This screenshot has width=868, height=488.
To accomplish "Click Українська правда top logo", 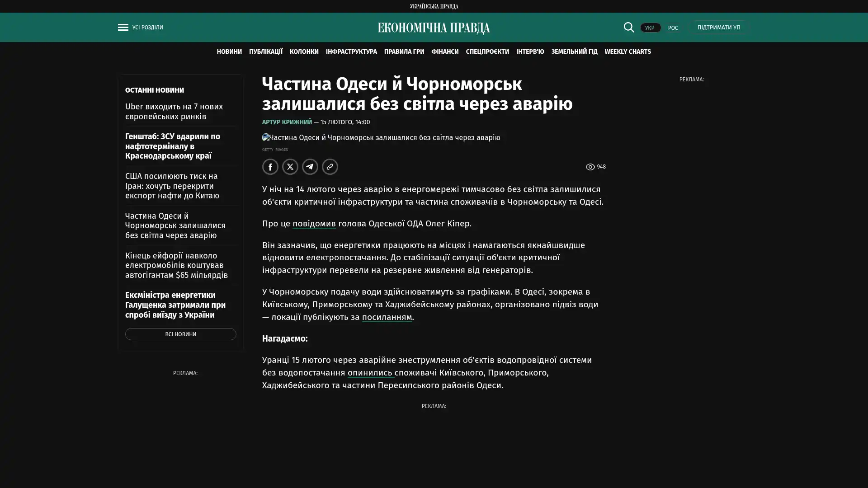I will tap(434, 6).
